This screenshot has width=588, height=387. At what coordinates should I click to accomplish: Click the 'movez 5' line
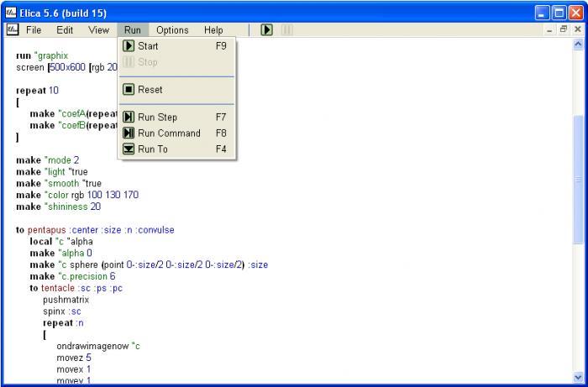tap(74, 358)
